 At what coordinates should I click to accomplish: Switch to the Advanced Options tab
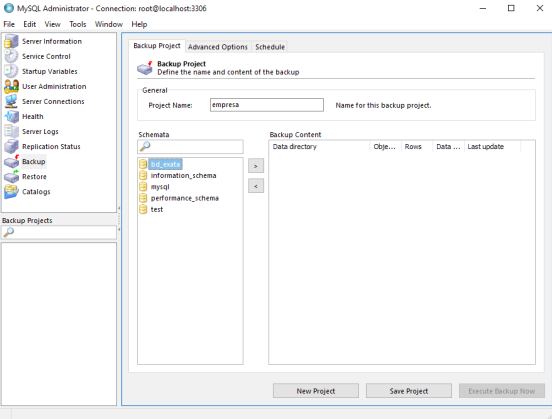218,47
